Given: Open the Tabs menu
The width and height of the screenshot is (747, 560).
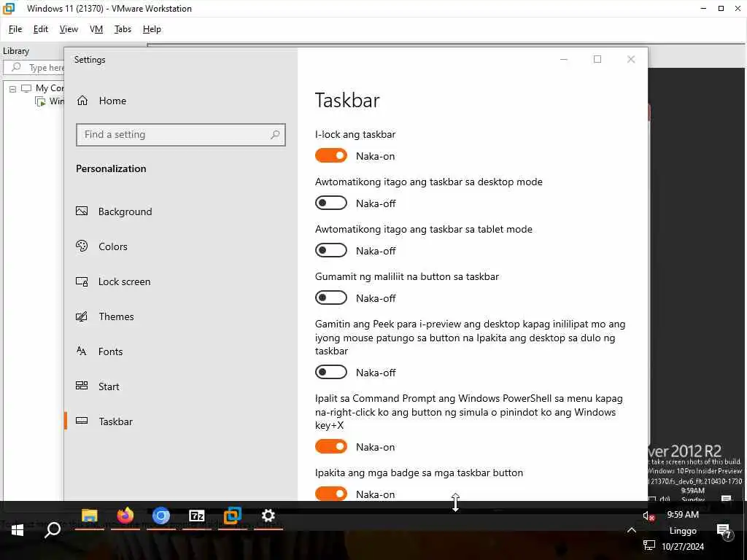Looking at the screenshot, I should click(123, 29).
